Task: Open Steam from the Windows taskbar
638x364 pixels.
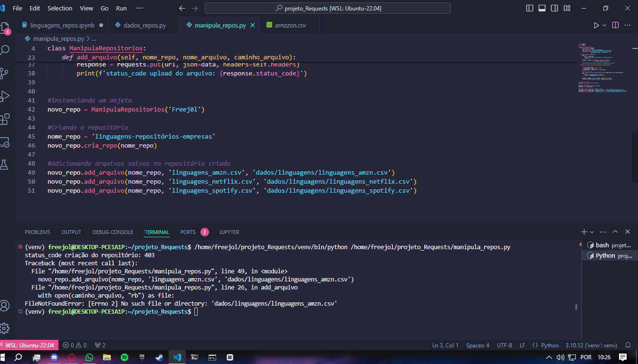Action: [x=160, y=357]
